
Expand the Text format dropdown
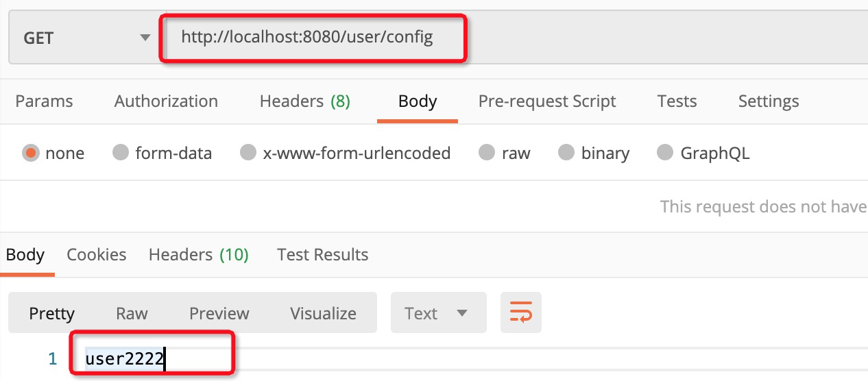click(437, 313)
